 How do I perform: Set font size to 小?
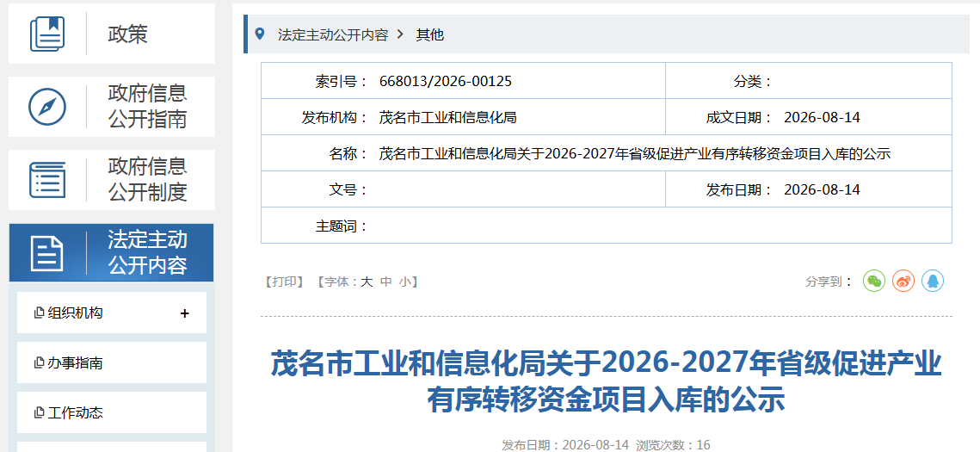(405, 282)
